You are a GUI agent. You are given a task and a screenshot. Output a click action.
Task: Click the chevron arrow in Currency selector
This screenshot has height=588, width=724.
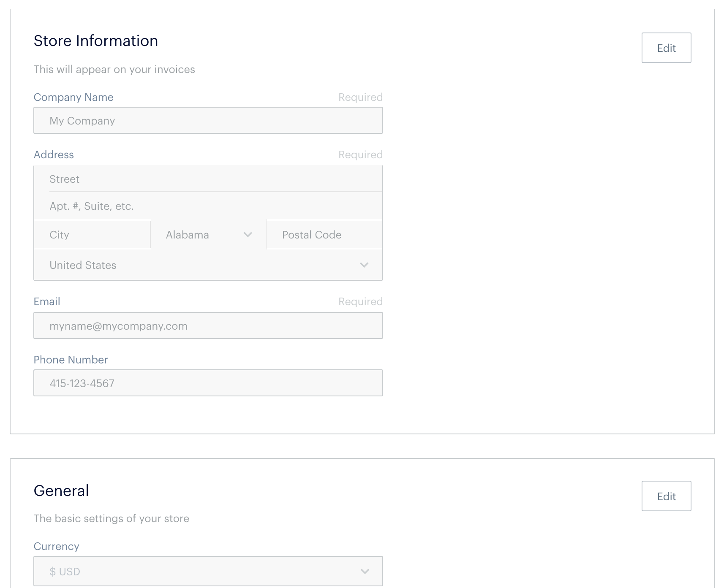[x=365, y=572]
